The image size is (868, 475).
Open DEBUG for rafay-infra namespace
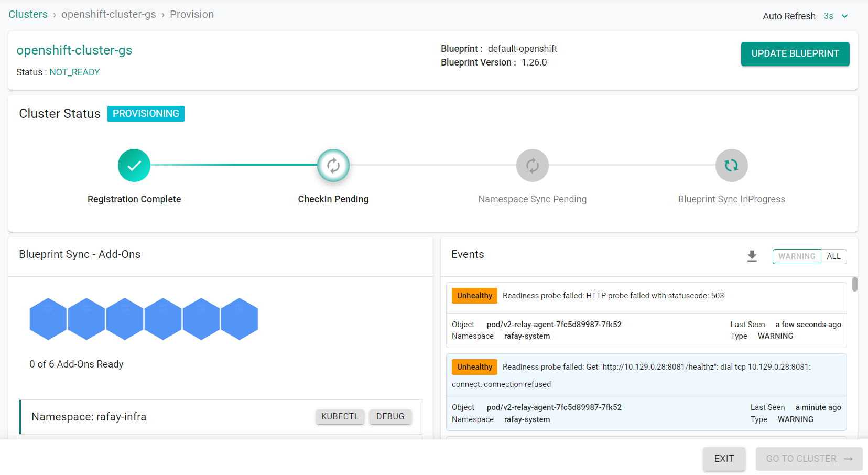pyautogui.click(x=390, y=416)
